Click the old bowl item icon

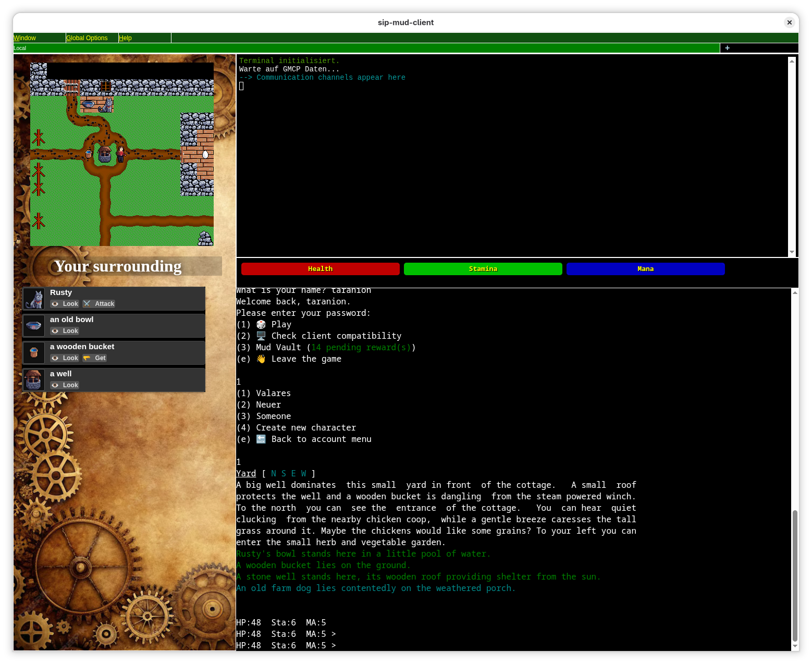pyautogui.click(x=34, y=326)
